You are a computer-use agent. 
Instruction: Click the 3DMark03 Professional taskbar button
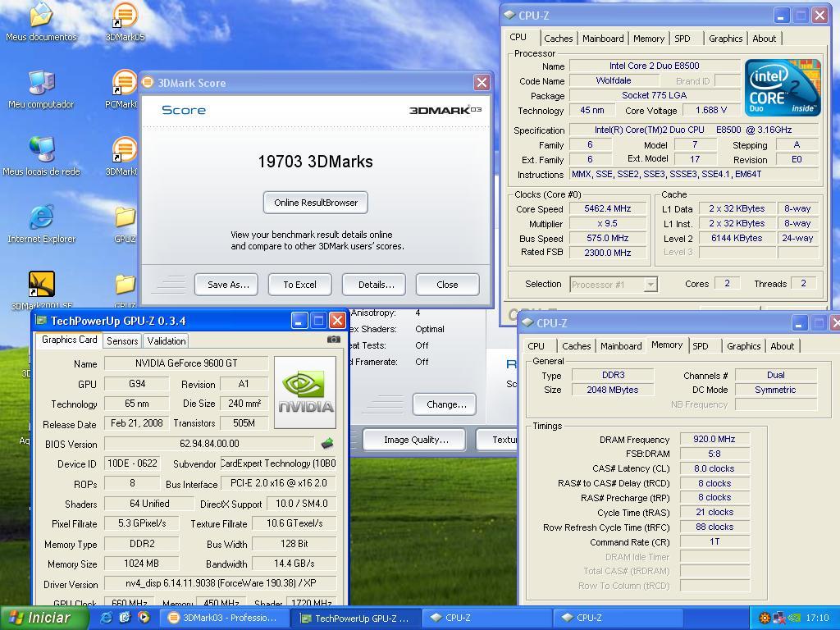(223, 618)
